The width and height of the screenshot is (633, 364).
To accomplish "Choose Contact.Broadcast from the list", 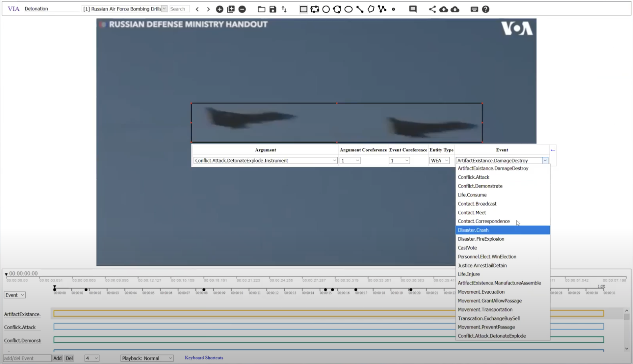I will 503,204.
